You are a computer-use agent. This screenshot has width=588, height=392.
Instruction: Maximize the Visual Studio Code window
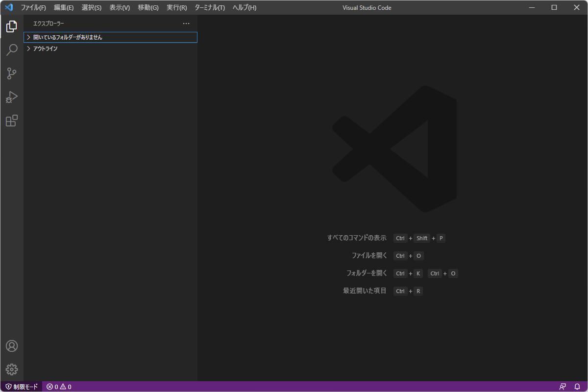554,7
